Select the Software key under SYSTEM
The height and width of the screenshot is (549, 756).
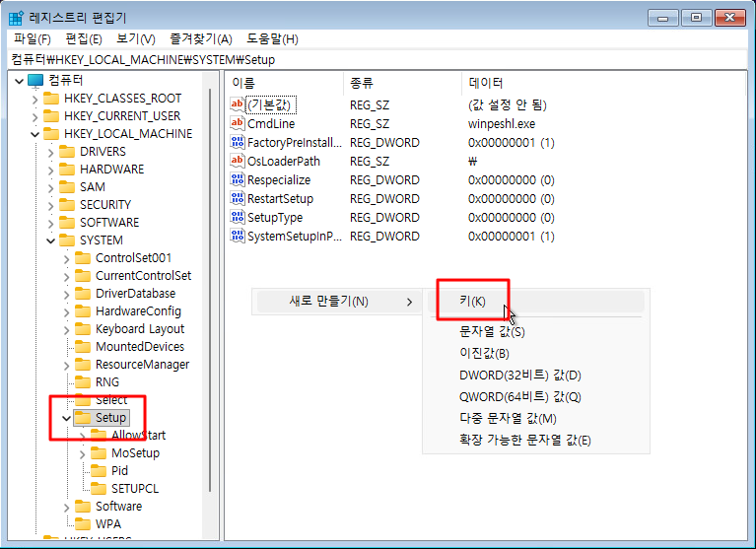tap(118, 506)
